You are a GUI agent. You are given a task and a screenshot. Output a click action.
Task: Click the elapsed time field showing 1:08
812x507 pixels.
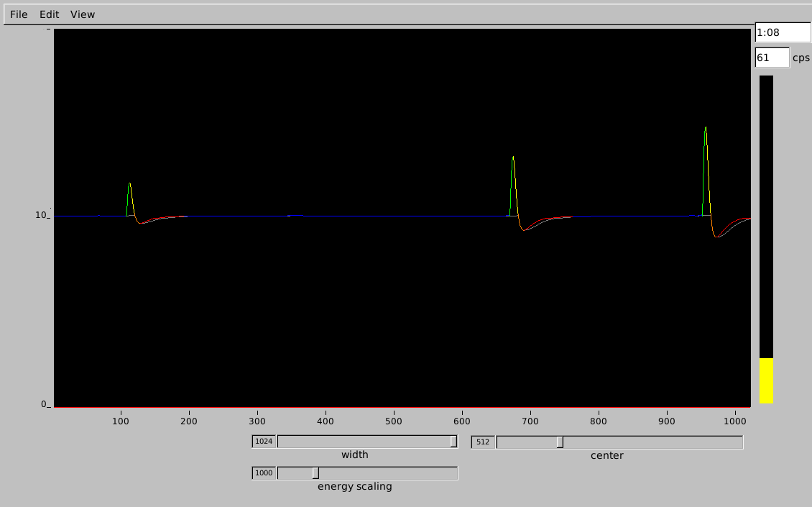coord(782,32)
